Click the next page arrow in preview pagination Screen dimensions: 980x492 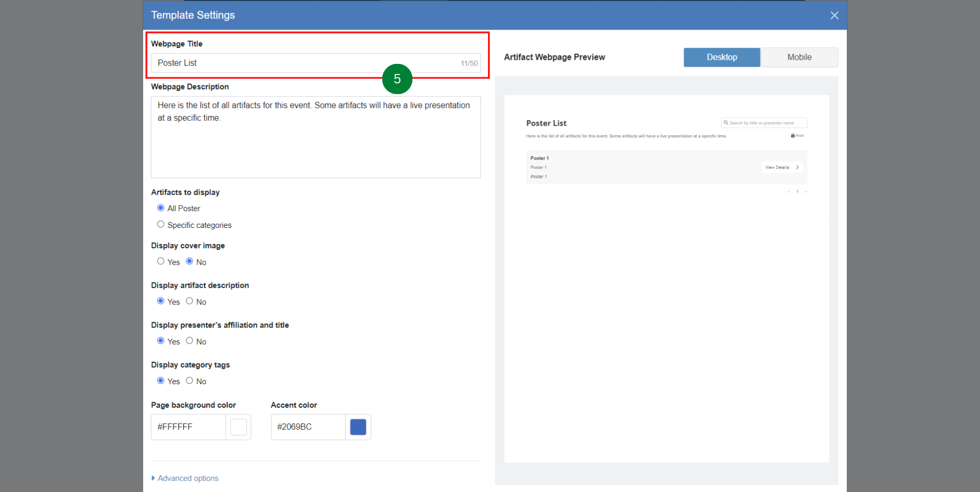(x=806, y=192)
